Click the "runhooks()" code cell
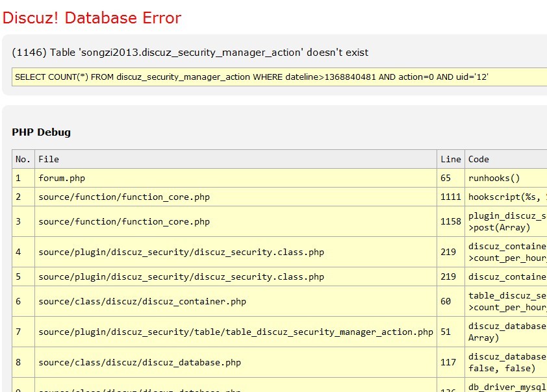The width and height of the screenshot is (547, 392). click(x=506, y=178)
